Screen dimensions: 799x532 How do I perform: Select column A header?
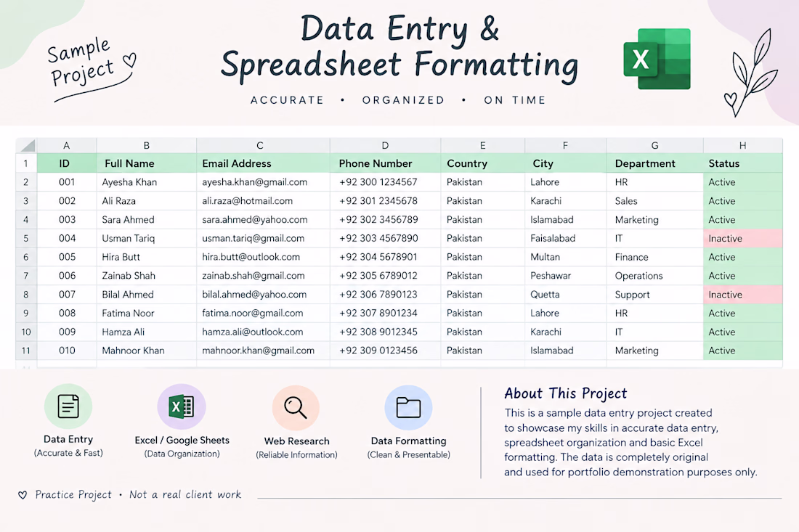(x=66, y=146)
